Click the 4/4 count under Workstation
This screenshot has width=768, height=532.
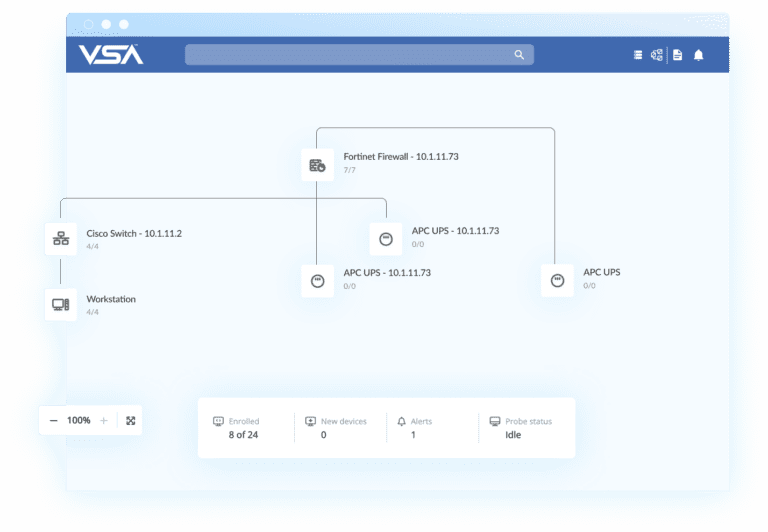coord(92,312)
